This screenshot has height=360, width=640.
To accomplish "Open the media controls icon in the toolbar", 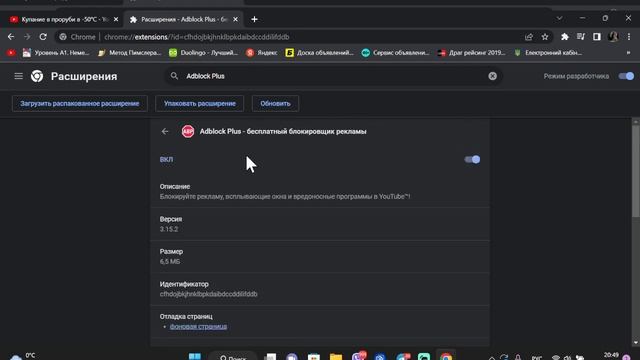I will (x=581, y=37).
